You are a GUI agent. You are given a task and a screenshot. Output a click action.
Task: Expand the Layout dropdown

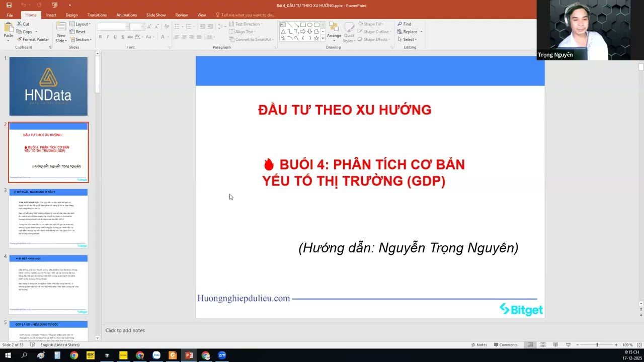tap(80, 24)
